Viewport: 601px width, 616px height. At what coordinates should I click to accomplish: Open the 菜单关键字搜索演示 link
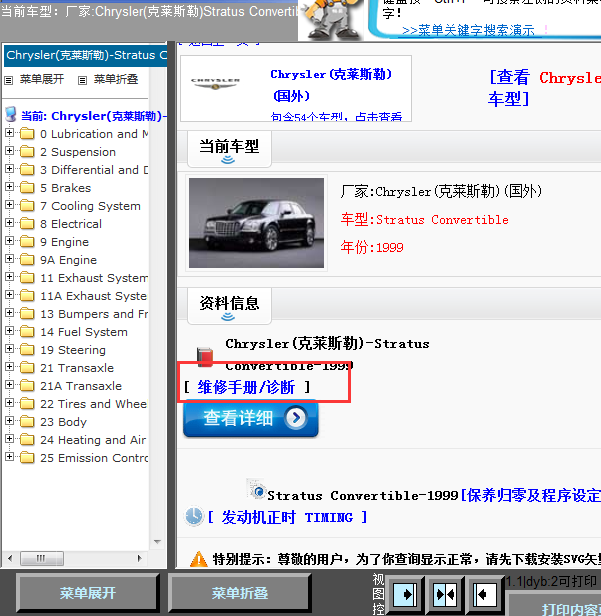(468, 30)
